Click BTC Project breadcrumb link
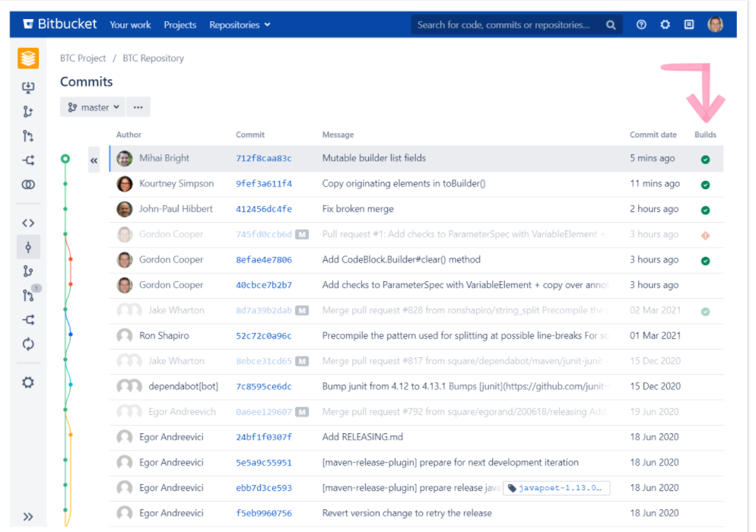Screen dimensions: 756x532 [x=83, y=59]
